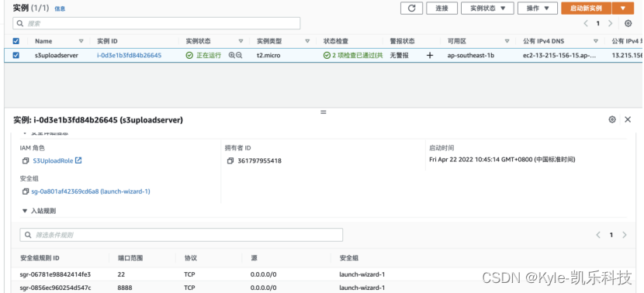Click the port 22 cell

(121, 274)
